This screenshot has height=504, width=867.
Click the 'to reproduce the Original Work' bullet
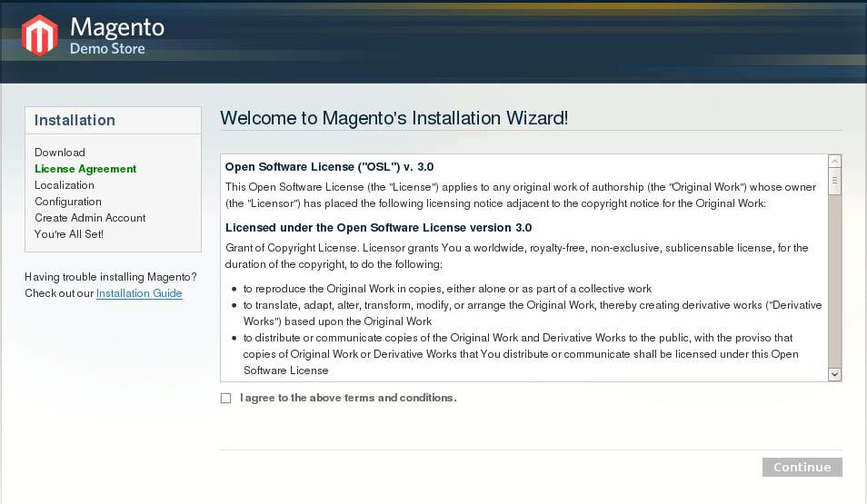[x=447, y=289]
